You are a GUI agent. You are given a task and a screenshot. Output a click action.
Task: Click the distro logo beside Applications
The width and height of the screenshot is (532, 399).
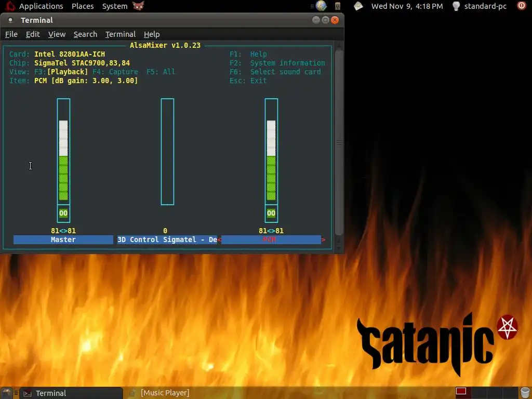click(10, 6)
